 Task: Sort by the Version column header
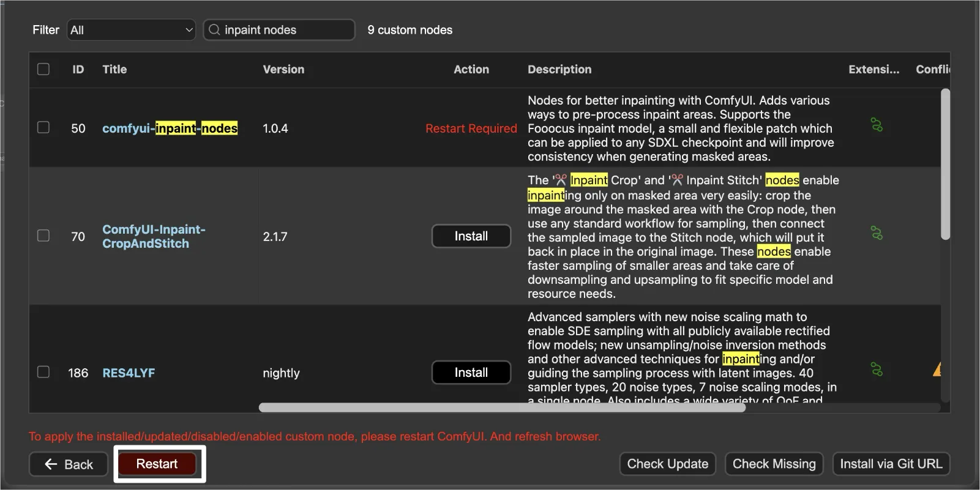[x=283, y=69]
